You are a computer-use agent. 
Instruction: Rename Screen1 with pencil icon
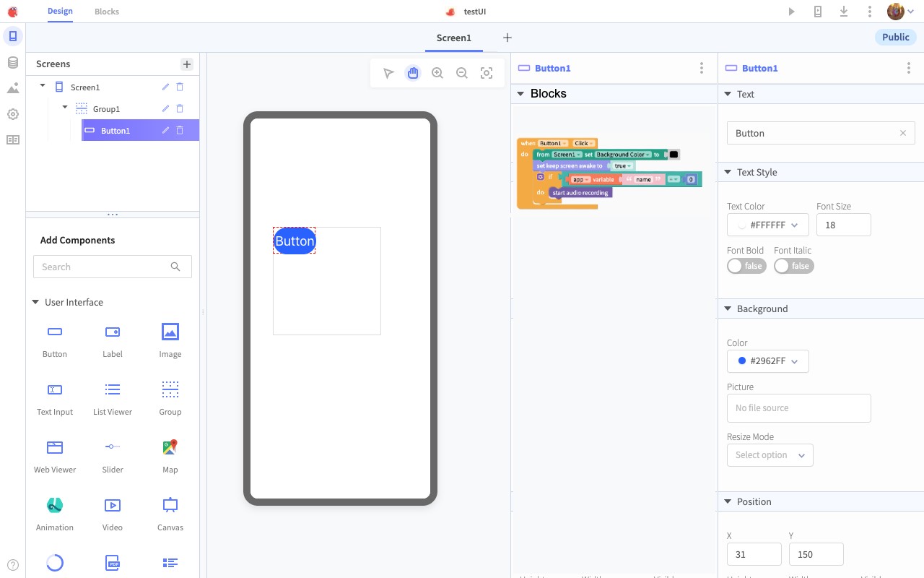[x=165, y=87]
